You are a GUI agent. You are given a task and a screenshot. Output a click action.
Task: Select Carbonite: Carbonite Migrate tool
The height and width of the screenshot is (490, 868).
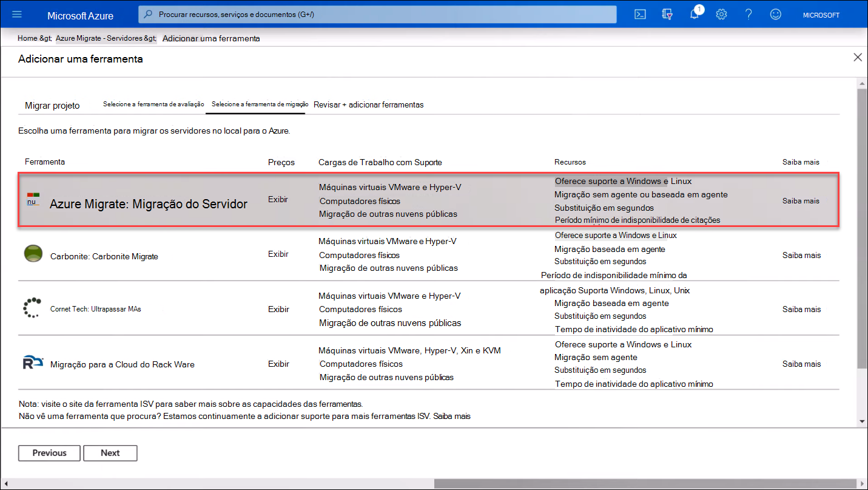pyautogui.click(x=104, y=256)
